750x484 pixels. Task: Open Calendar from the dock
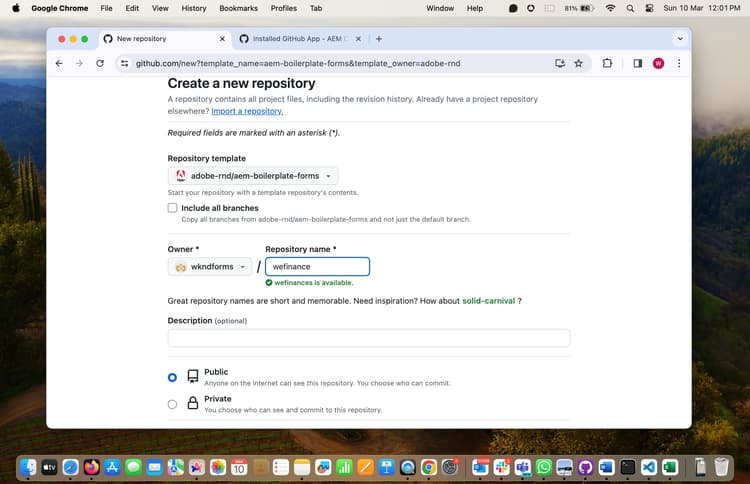click(x=239, y=467)
